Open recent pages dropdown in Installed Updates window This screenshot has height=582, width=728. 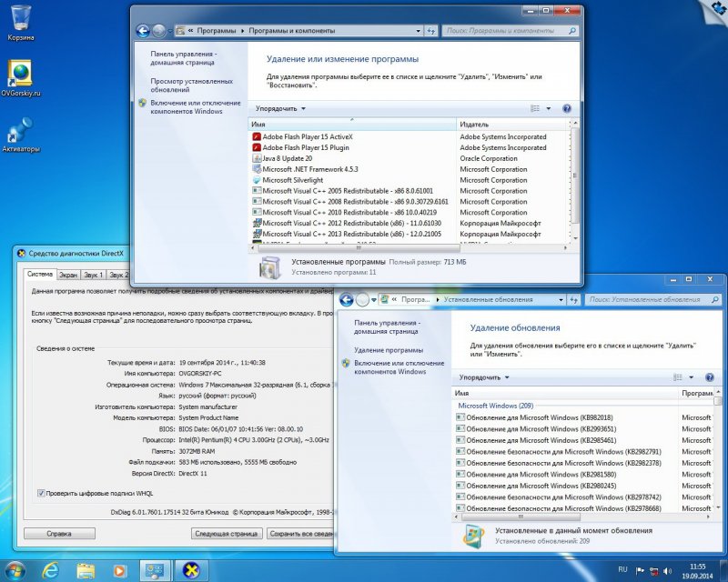click(x=374, y=300)
